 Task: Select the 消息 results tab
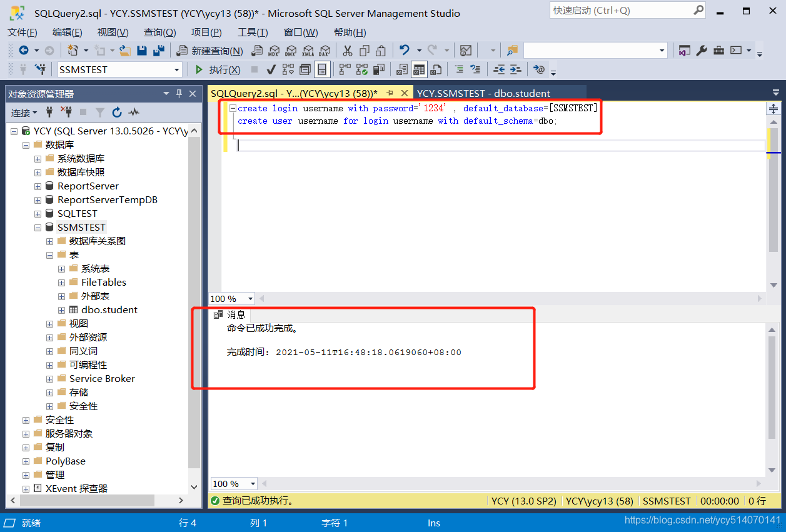230,314
